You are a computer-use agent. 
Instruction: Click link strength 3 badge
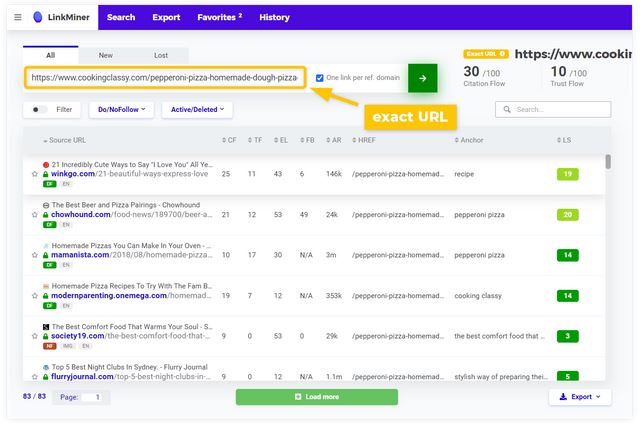(568, 336)
